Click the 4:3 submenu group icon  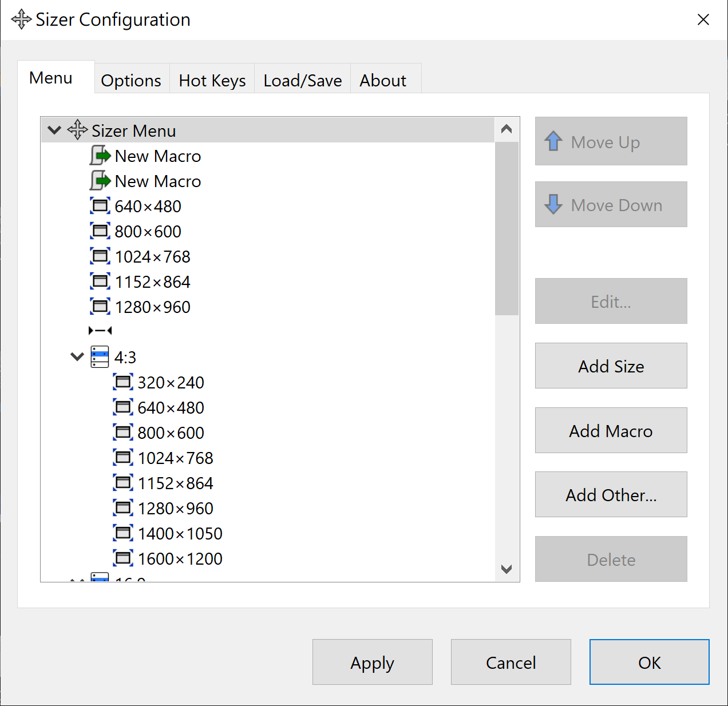pyautogui.click(x=100, y=357)
